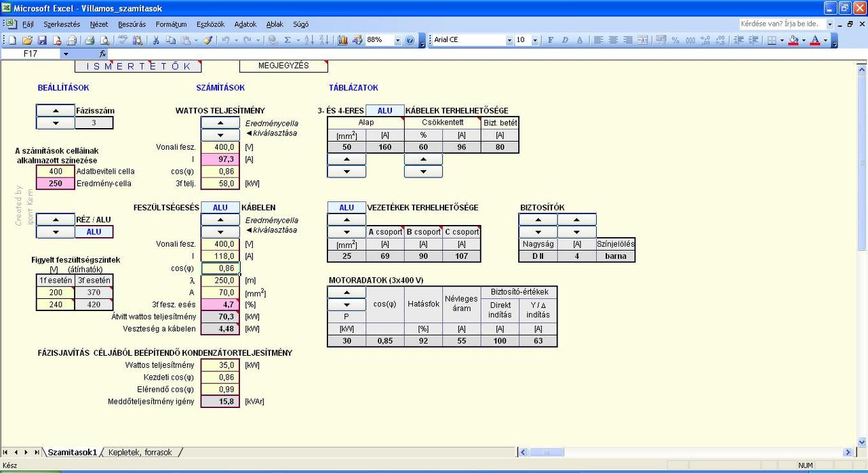
Task: Click the Print icon in toolbar
Action: (90, 41)
